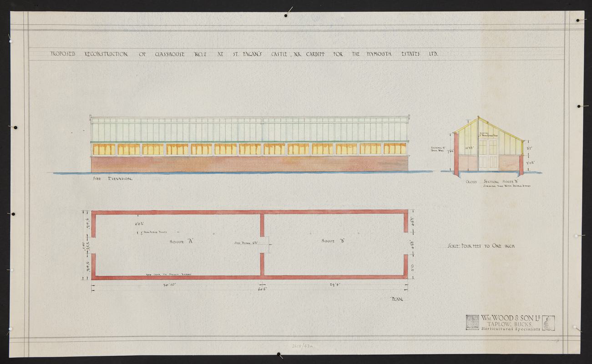Viewport: 592px width, 364px height.
Task: Click the red brick base of the side elevation
Action: 249,164
